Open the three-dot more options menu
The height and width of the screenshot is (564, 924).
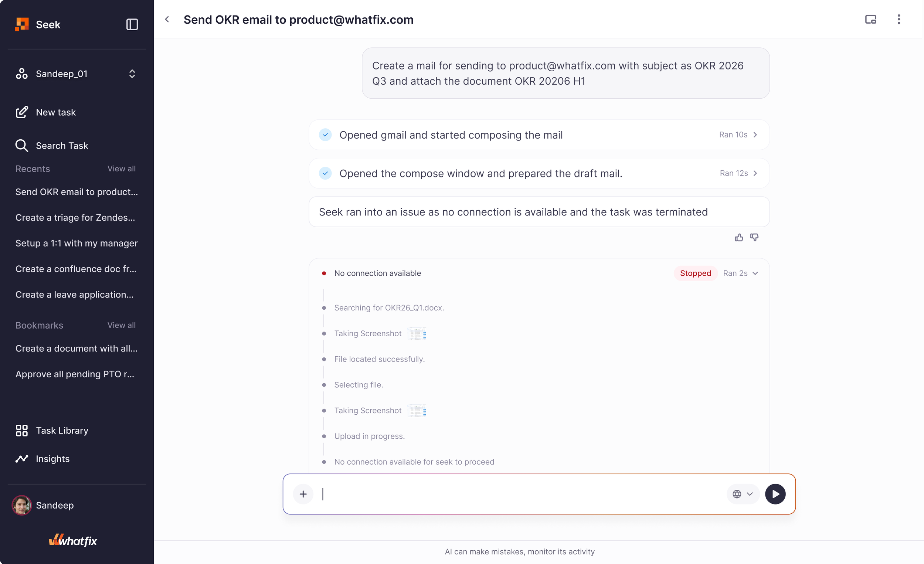[x=898, y=19]
